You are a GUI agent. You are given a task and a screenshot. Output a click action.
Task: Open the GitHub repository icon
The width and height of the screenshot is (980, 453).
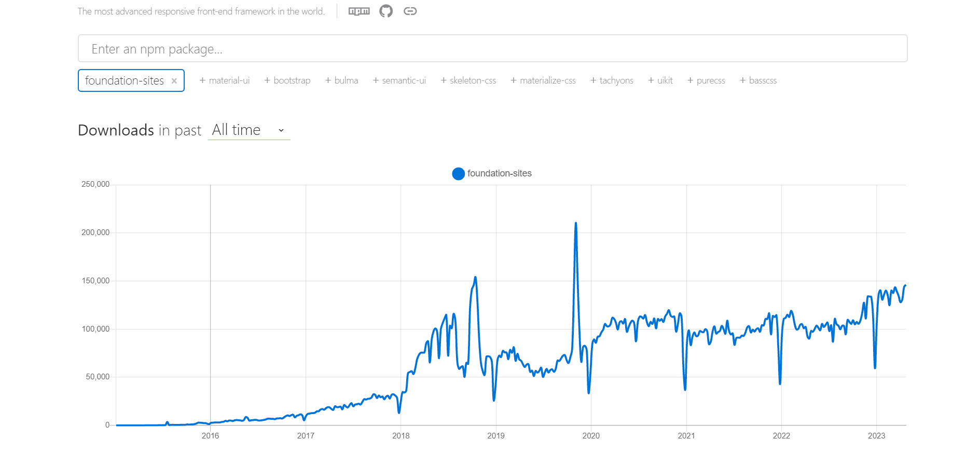point(386,11)
